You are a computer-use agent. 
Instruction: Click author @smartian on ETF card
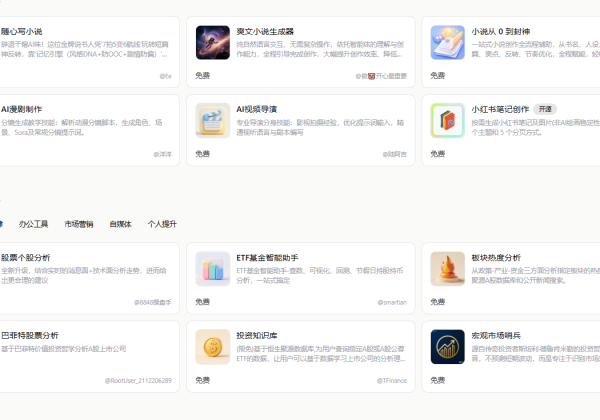click(392, 302)
